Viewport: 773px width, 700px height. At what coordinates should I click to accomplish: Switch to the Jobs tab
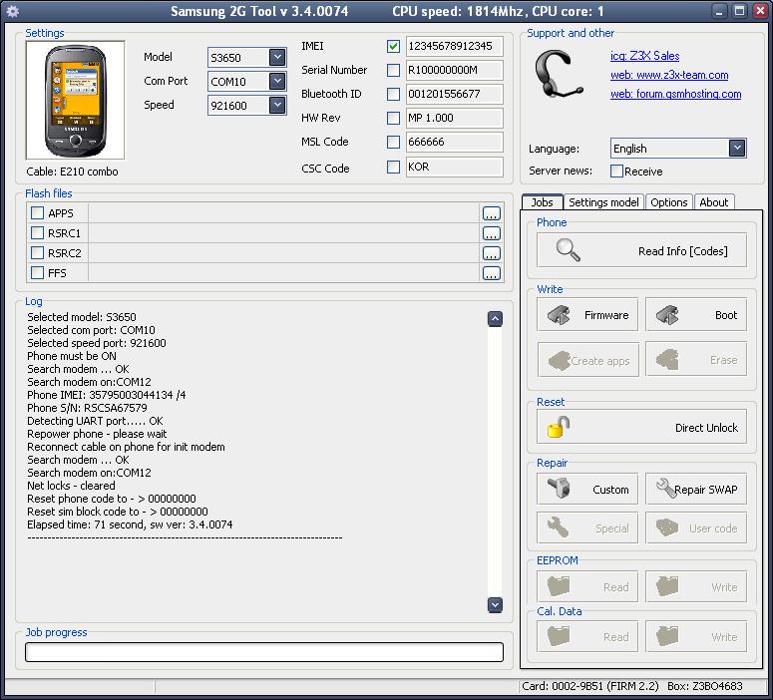tap(543, 202)
